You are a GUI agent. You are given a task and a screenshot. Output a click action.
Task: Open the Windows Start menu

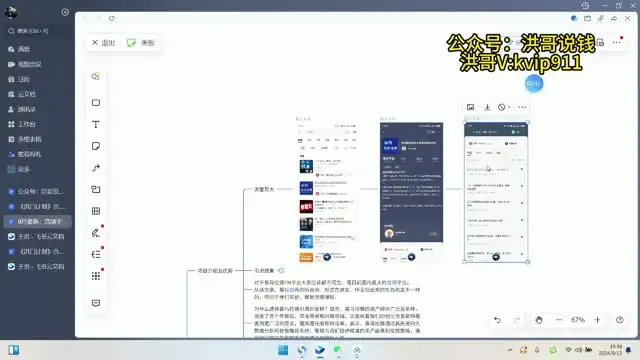(283, 350)
